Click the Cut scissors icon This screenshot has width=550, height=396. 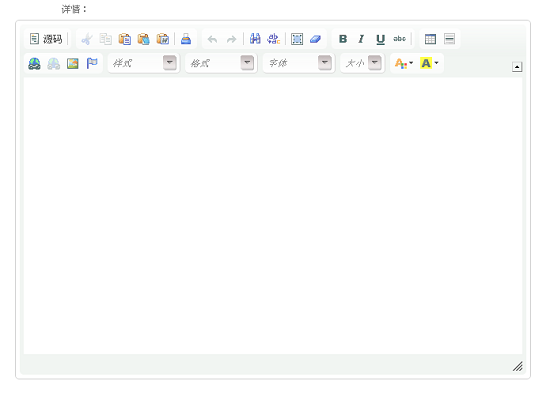click(87, 39)
